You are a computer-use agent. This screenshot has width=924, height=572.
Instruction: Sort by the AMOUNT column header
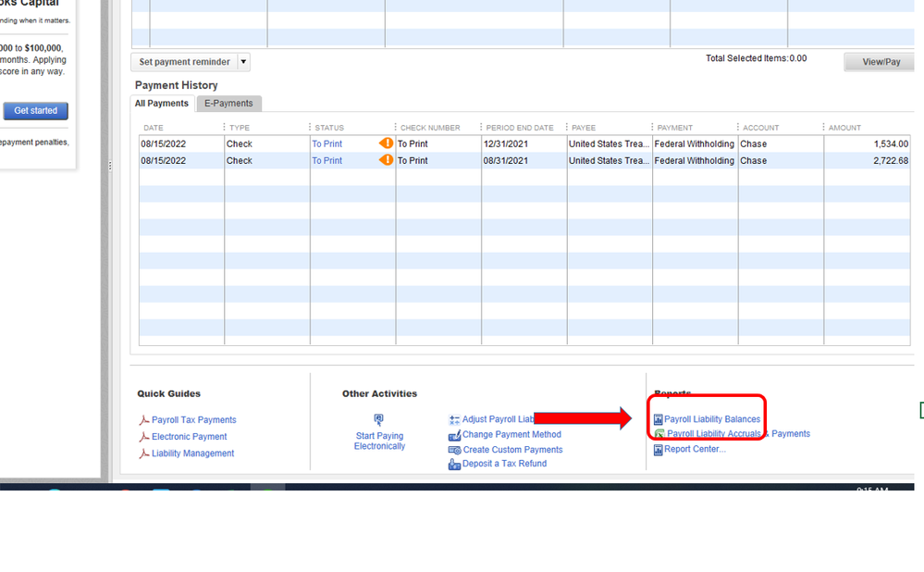[844, 128]
